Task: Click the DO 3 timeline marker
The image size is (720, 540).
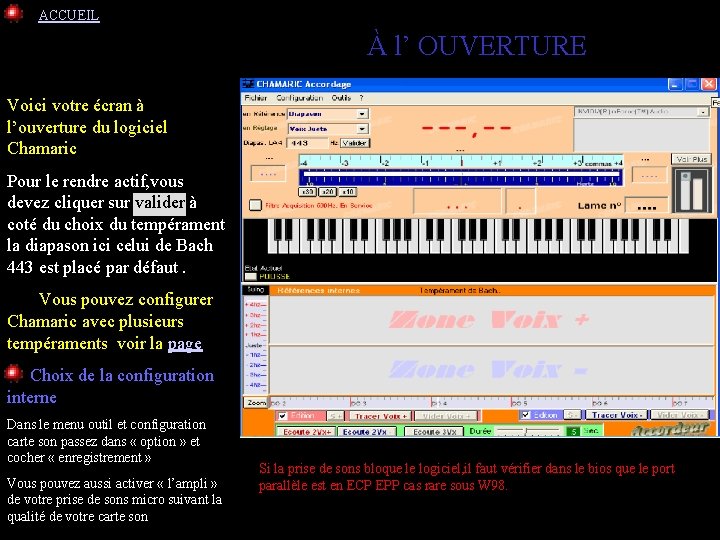Action: [x=359, y=403]
